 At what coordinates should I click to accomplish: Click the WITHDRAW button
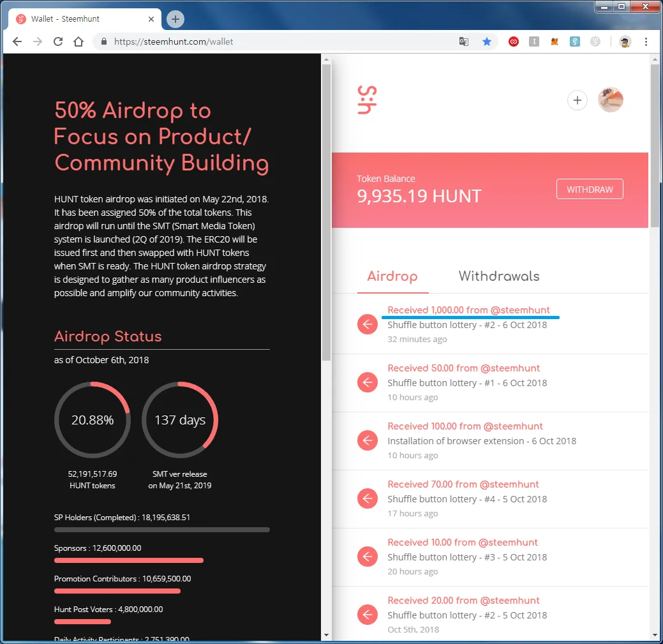pyautogui.click(x=590, y=190)
